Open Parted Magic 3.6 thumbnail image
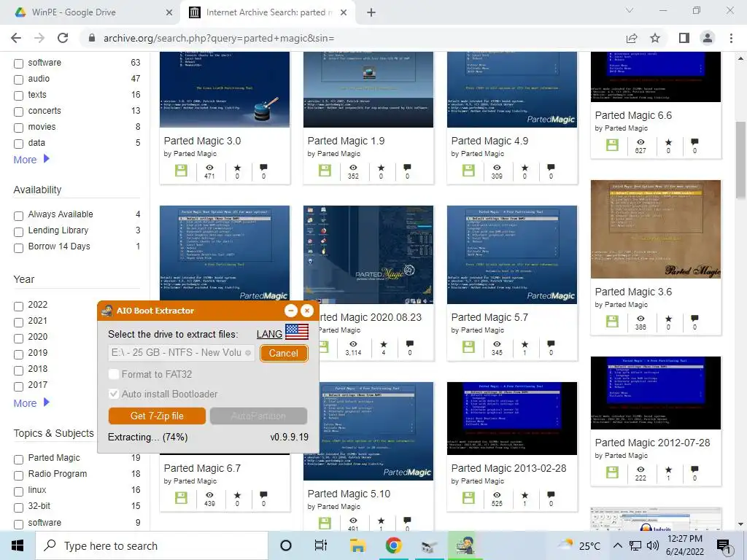Viewport: 747px width, 560px height. 656,229
